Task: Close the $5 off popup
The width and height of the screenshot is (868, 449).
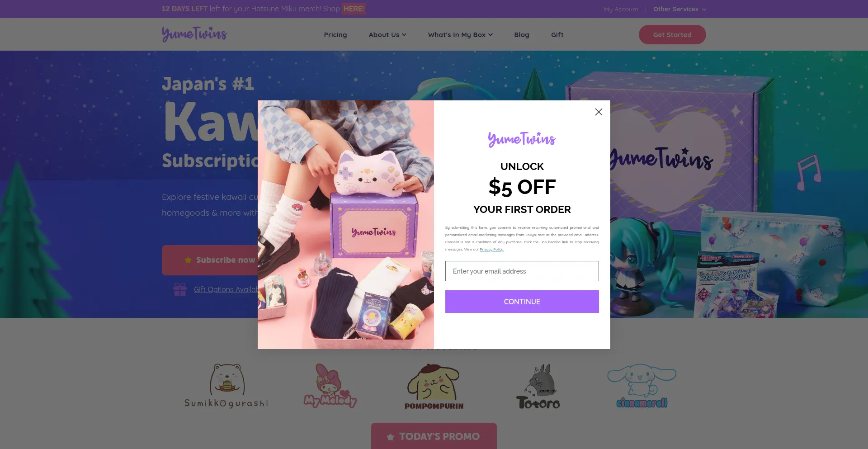Action: (599, 112)
